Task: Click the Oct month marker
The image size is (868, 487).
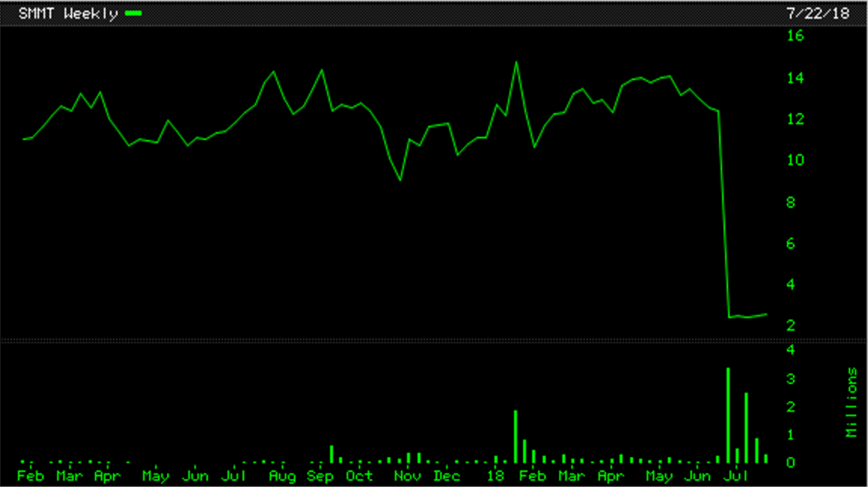Action: coord(359,476)
